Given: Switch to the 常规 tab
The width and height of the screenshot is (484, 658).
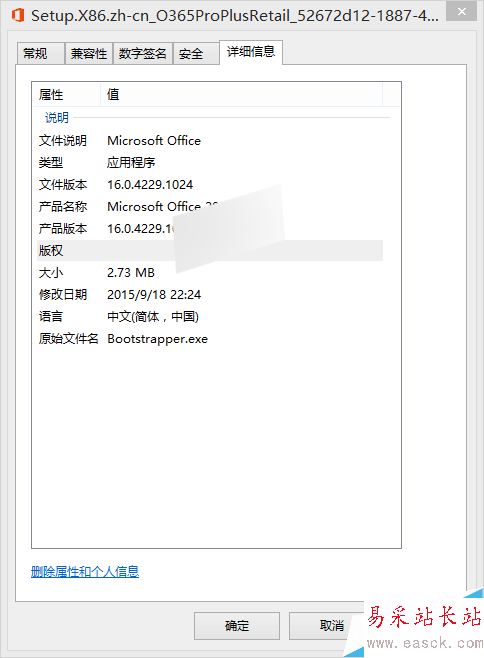Looking at the screenshot, I should point(40,54).
